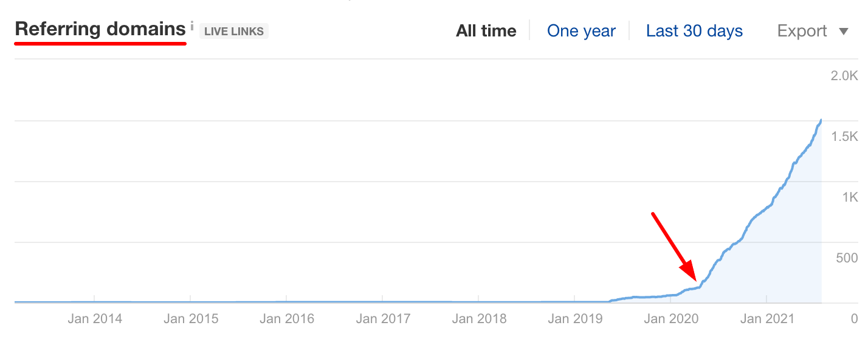Screen dimensions: 868x345
Task: Click the Jan 2019 axis label
Action: (575, 319)
